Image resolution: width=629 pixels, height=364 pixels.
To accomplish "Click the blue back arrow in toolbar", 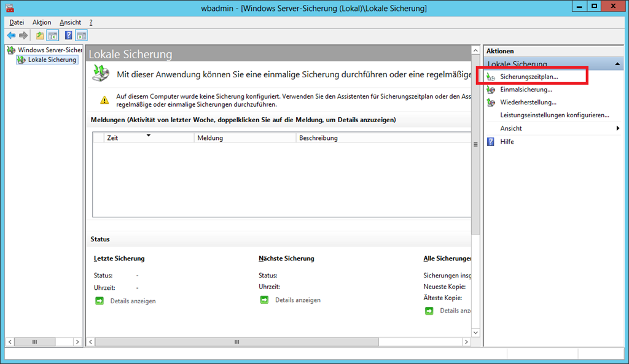I will (11, 36).
